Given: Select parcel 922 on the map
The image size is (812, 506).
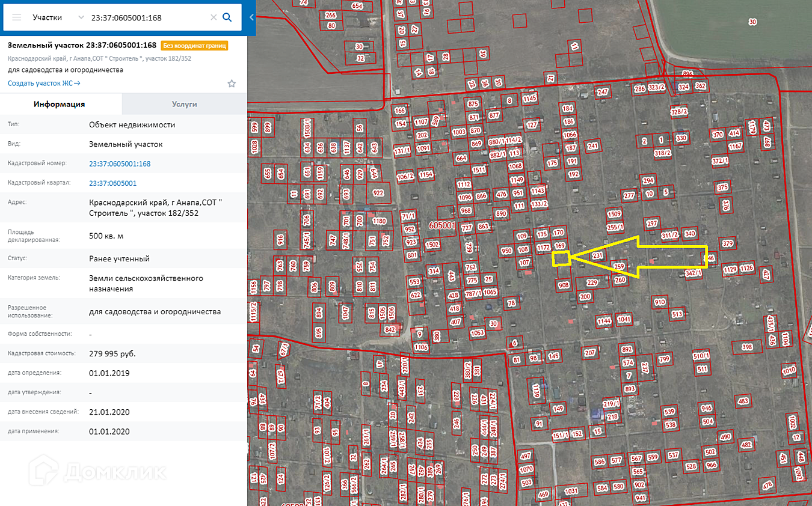Looking at the screenshot, I should (378, 193).
